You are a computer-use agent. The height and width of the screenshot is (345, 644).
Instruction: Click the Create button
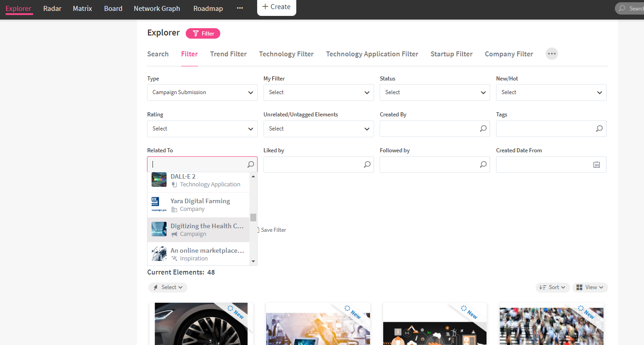tap(276, 7)
